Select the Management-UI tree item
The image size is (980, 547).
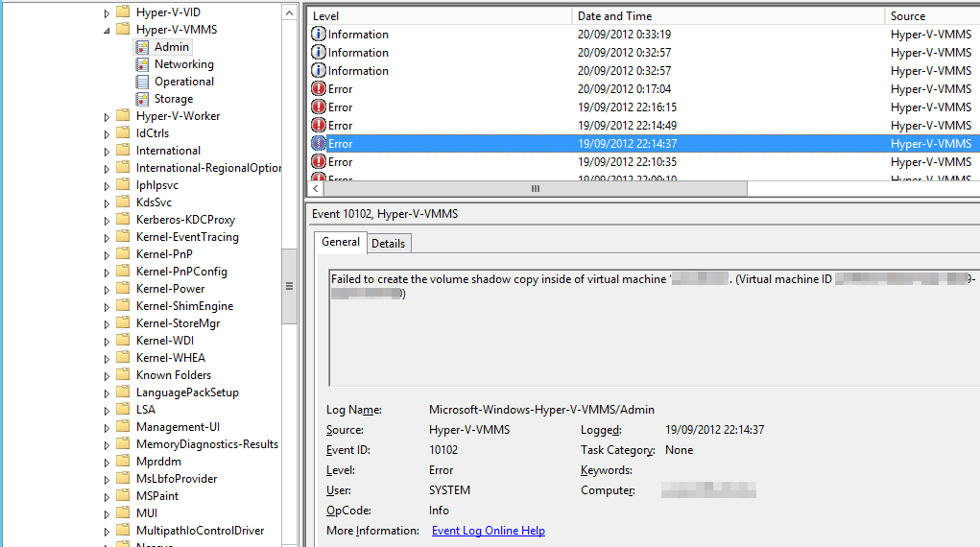[x=179, y=427]
